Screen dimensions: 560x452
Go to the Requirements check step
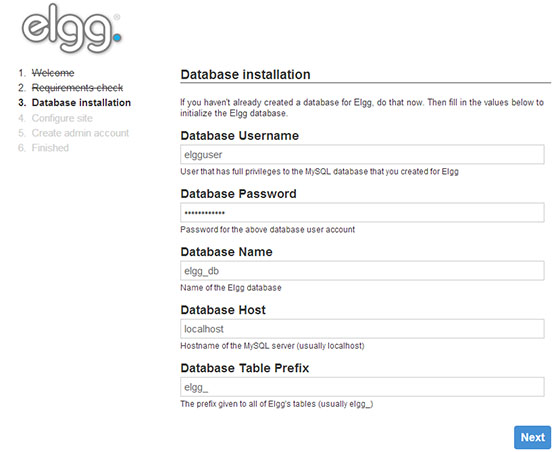77,88
